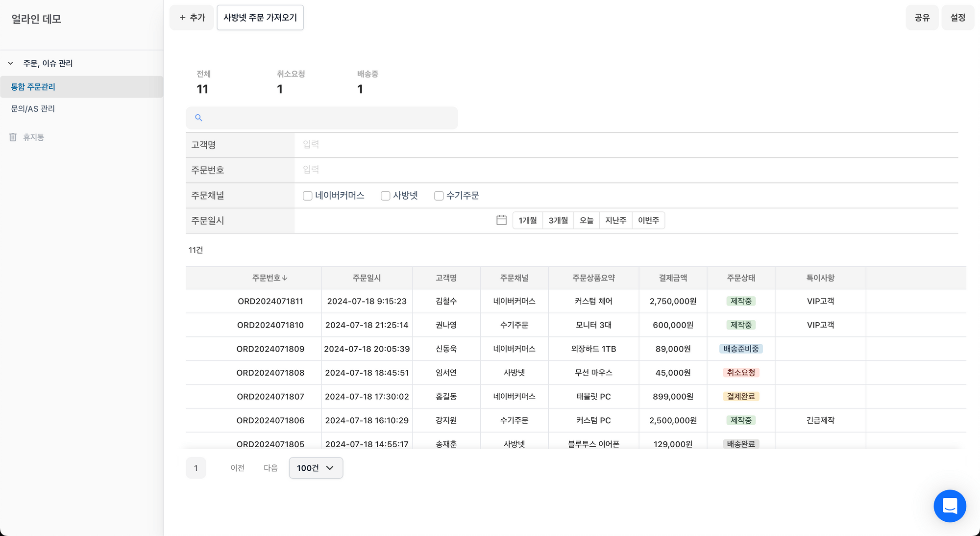
Task: Select the 이번주 date range
Action: click(x=649, y=220)
